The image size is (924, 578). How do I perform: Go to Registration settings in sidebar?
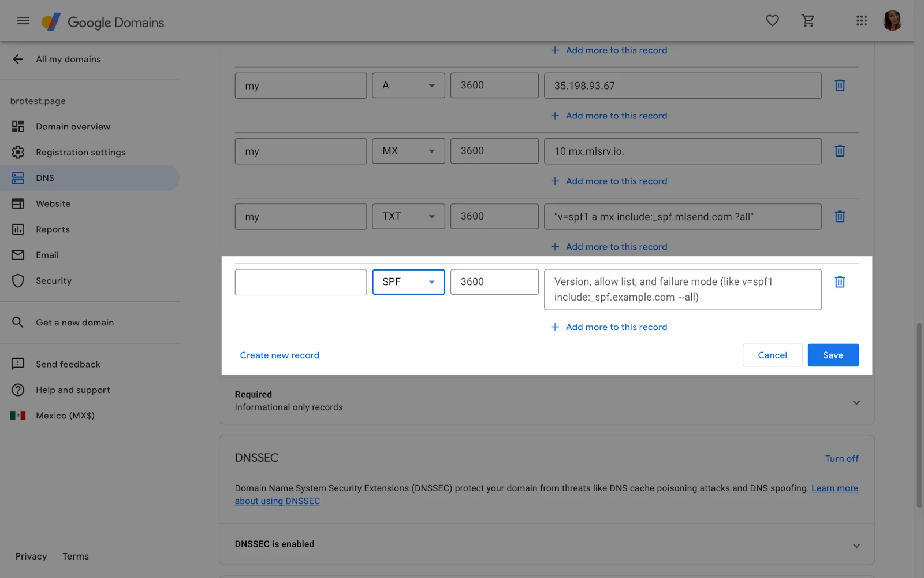(80, 153)
